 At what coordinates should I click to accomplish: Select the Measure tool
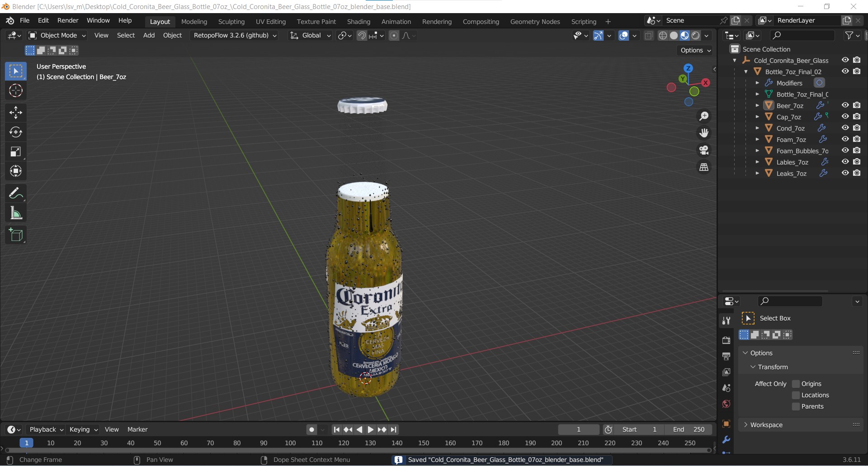[x=16, y=213]
